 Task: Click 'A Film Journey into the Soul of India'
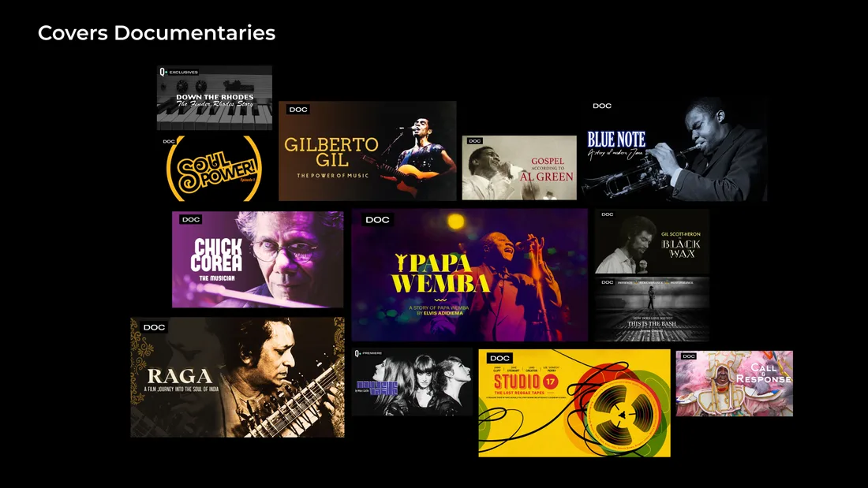pyautogui.click(x=181, y=389)
